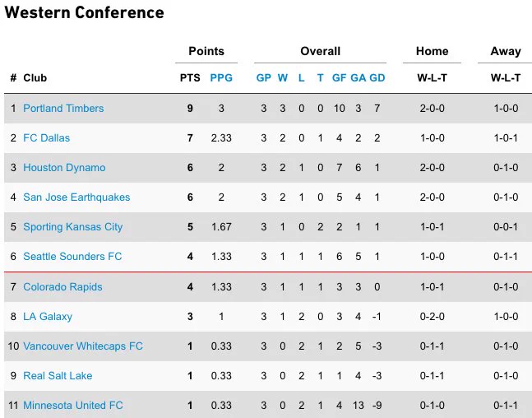
Task: Open the Vancouver Whitecaps FC link
Action: [x=83, y=346]
